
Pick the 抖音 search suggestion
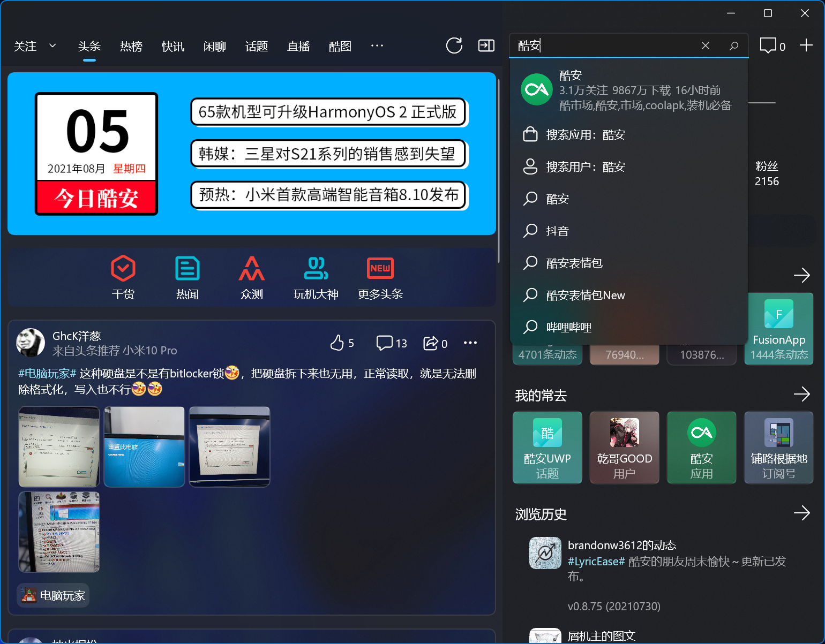tap(629, 231)
